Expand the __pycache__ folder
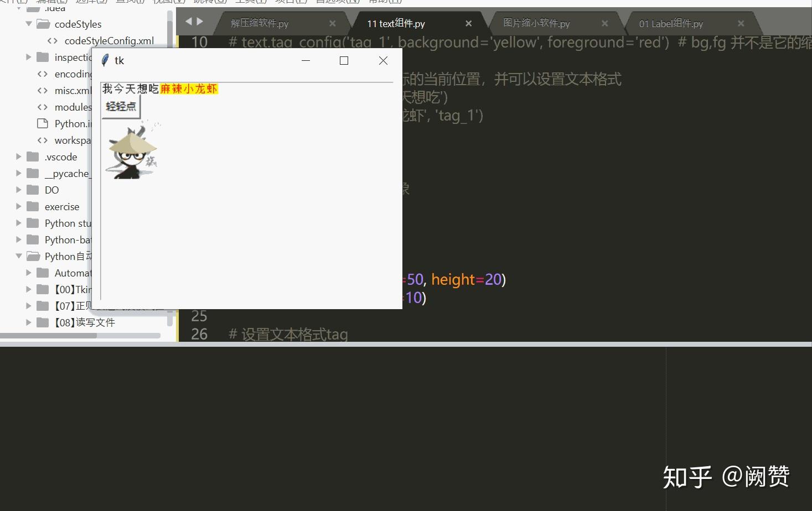This screenshot has height=511, width=812. point(18,173)
